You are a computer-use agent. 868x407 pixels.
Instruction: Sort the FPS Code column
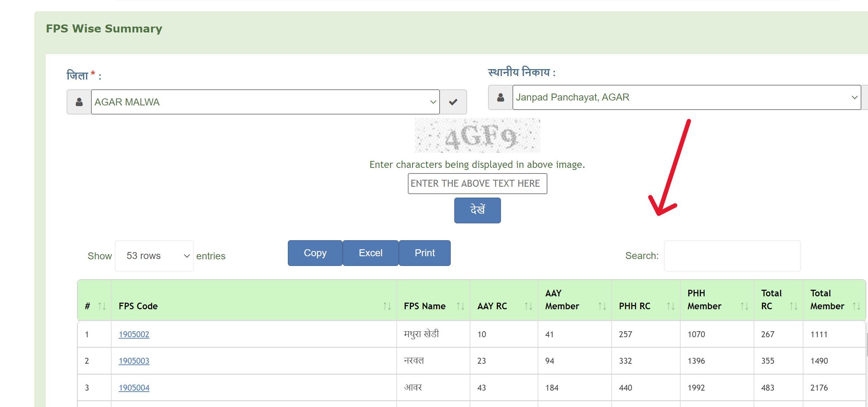point(387,306)
